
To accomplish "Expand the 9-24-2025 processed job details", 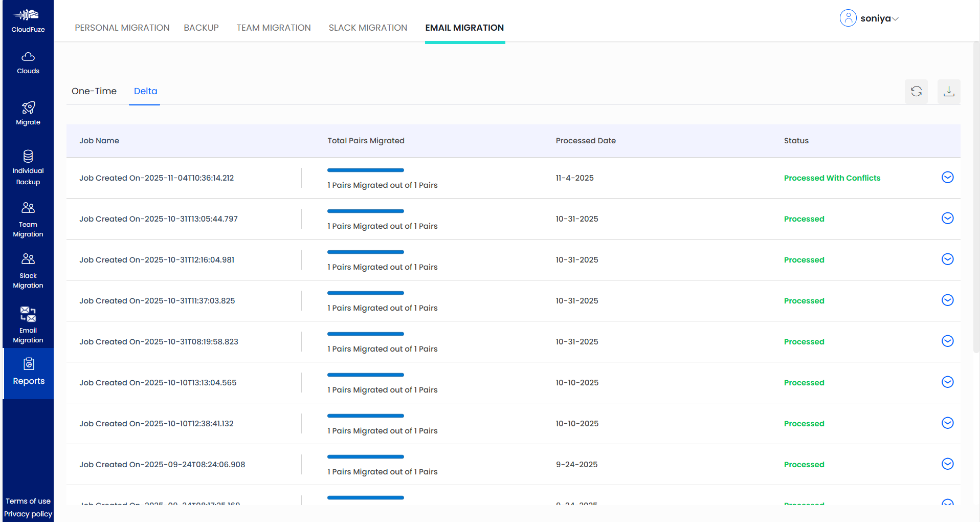I will tap(947, 464).
